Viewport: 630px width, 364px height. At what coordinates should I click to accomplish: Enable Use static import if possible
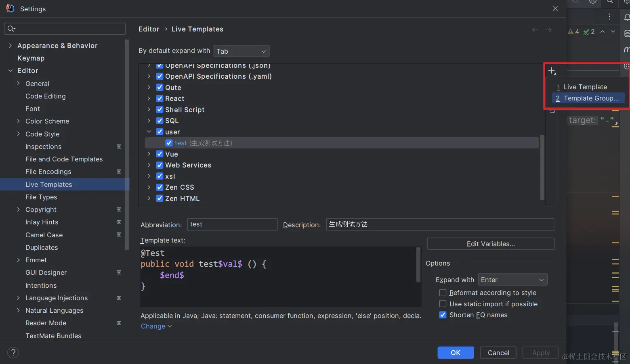click(x=443, y=304)
